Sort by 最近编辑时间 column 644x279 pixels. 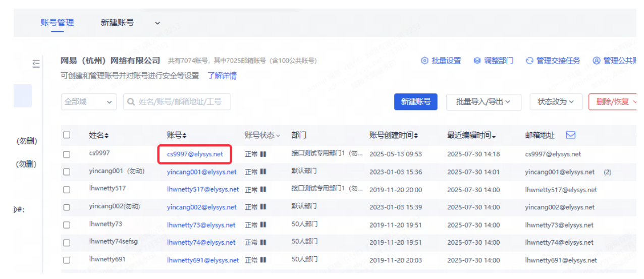click(x=471, y=135)
